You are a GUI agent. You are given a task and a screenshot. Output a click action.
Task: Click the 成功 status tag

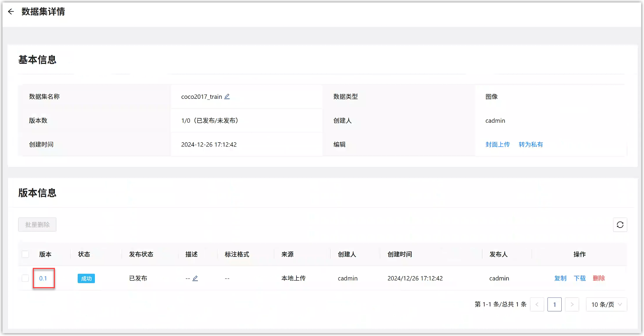click(x=86, y=279)
